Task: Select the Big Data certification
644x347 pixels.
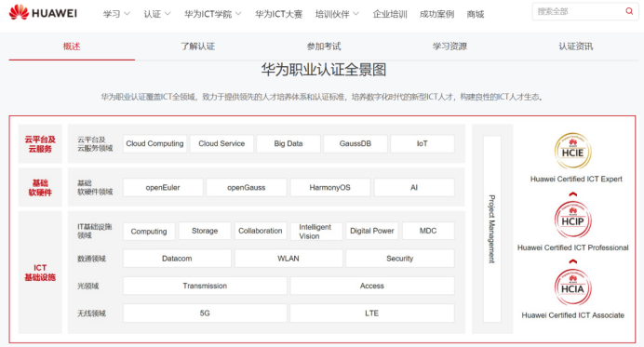Action: pyautogui.click(x=288, y=143)
